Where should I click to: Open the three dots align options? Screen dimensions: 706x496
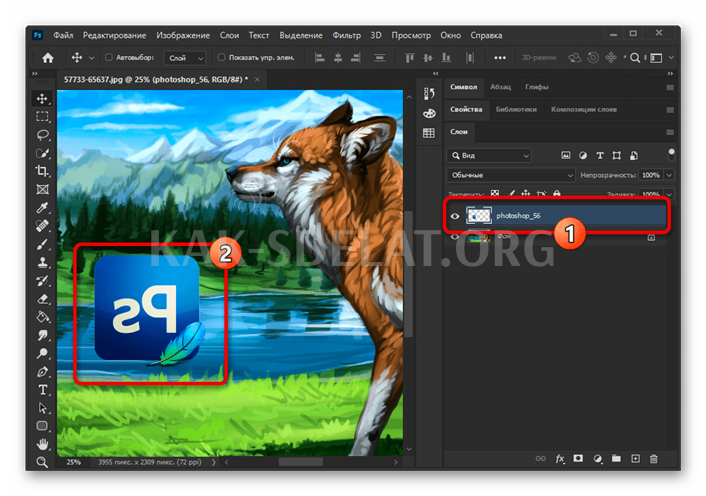pyautogui.click(x=500, y=58)
